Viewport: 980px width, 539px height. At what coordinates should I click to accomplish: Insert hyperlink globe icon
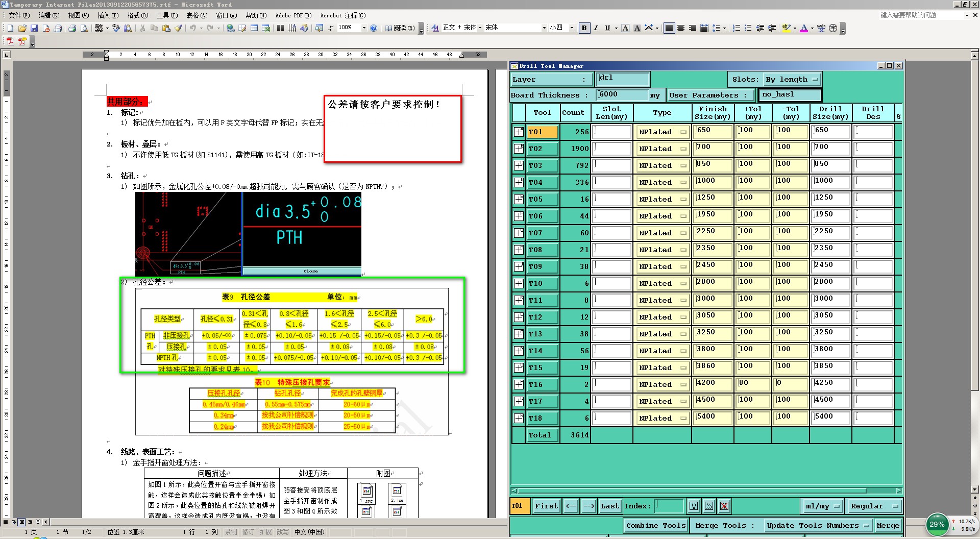pos(231,28)
